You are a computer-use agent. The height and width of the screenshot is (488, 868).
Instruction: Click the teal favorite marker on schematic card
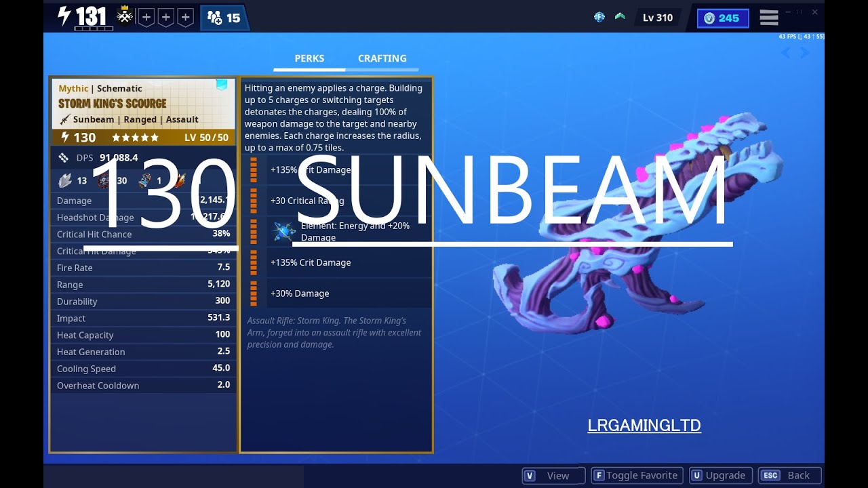tap(222, 85)
